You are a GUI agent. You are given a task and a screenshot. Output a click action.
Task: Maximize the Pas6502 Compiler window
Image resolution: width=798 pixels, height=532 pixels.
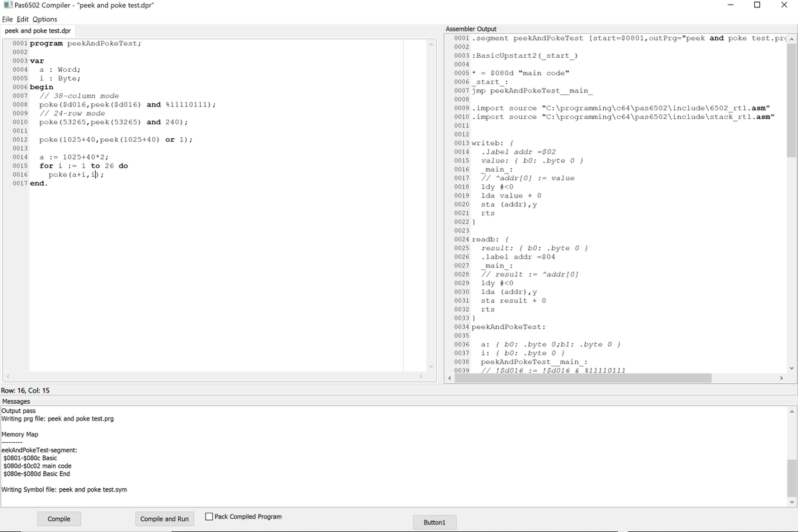757,5
